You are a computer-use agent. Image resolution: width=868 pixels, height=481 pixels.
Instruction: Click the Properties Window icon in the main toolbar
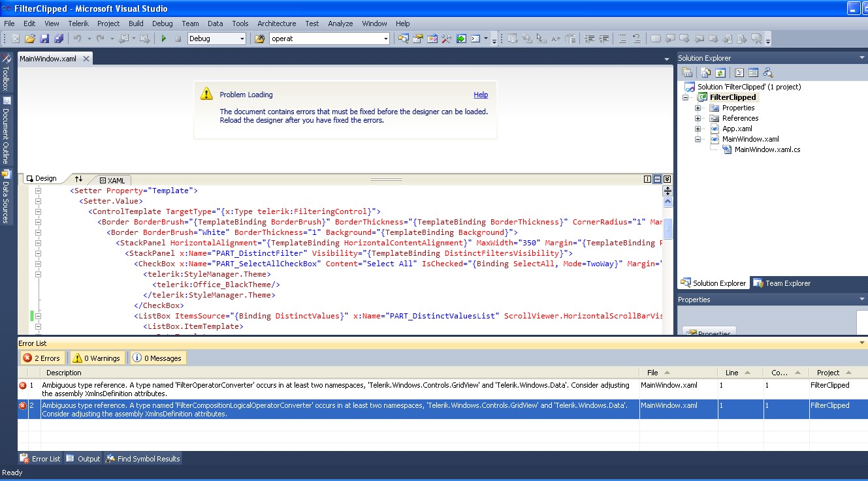tap(418, 39)
